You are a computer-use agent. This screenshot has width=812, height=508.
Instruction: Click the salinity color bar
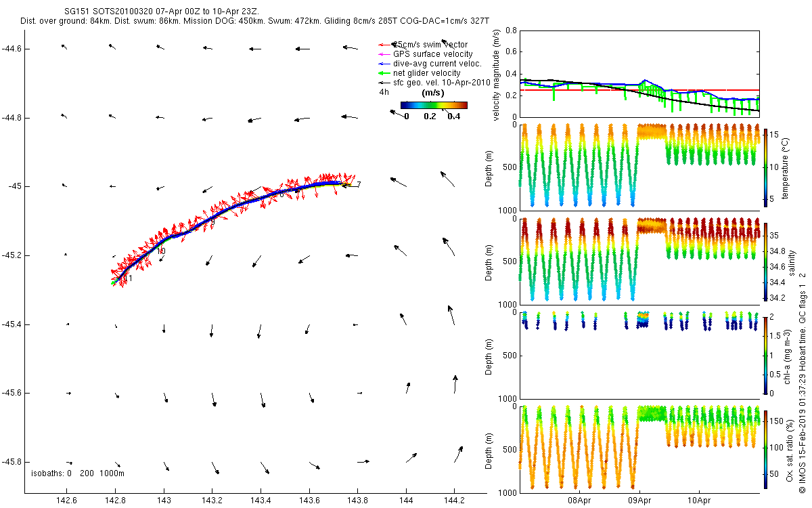767,261
